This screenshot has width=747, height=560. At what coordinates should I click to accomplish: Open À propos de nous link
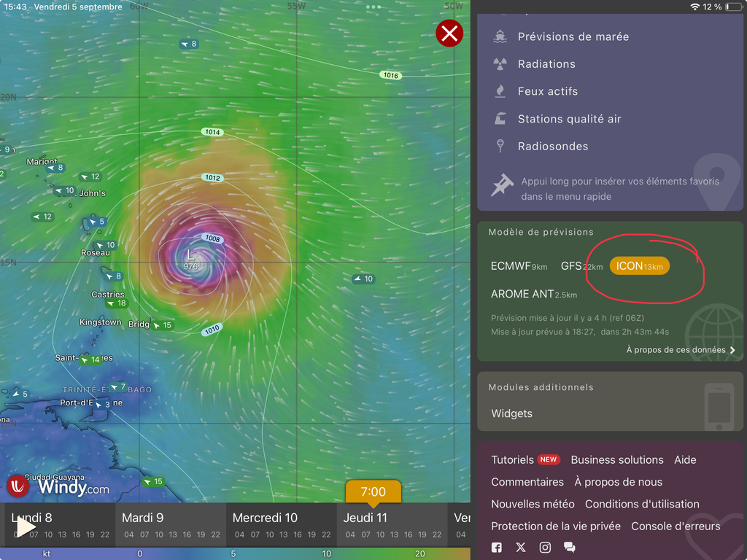[x=618, y=482]
